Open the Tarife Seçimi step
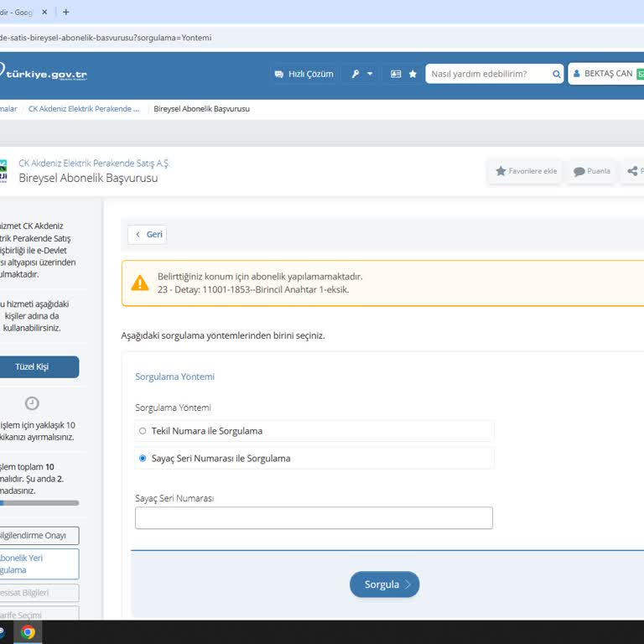Screen dimensions: 644x644 39,614
